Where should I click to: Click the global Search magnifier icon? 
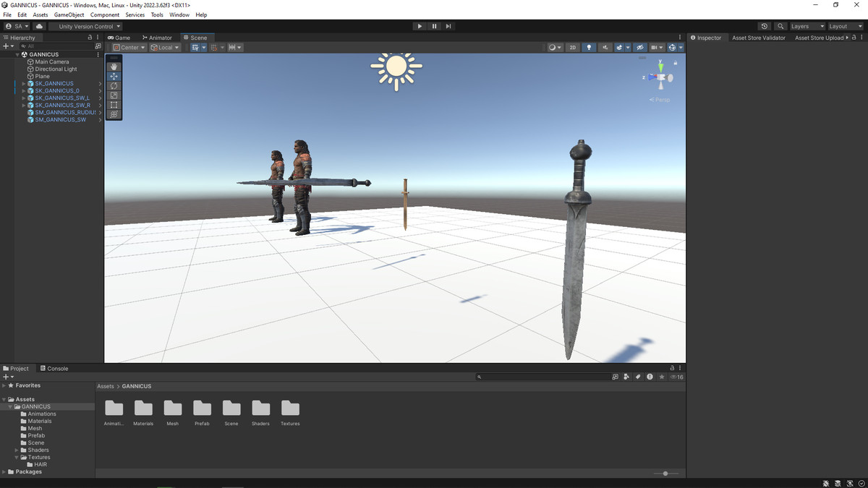(780, 26)
